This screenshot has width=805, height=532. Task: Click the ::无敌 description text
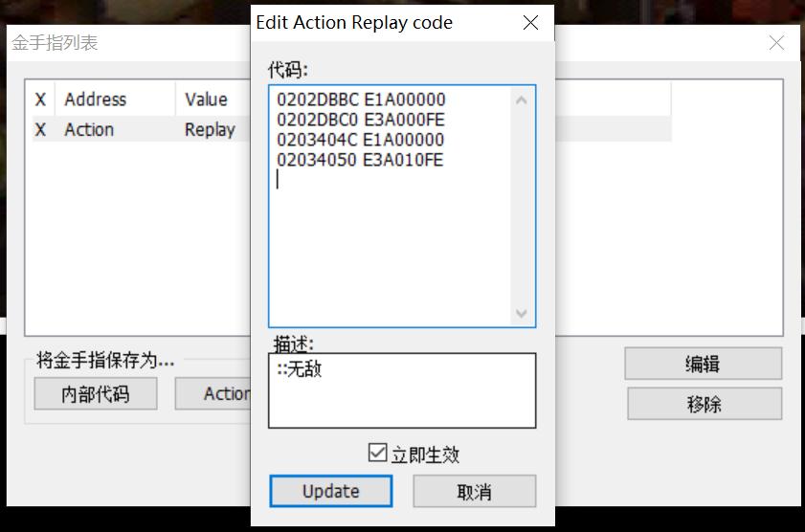(299, 368)
